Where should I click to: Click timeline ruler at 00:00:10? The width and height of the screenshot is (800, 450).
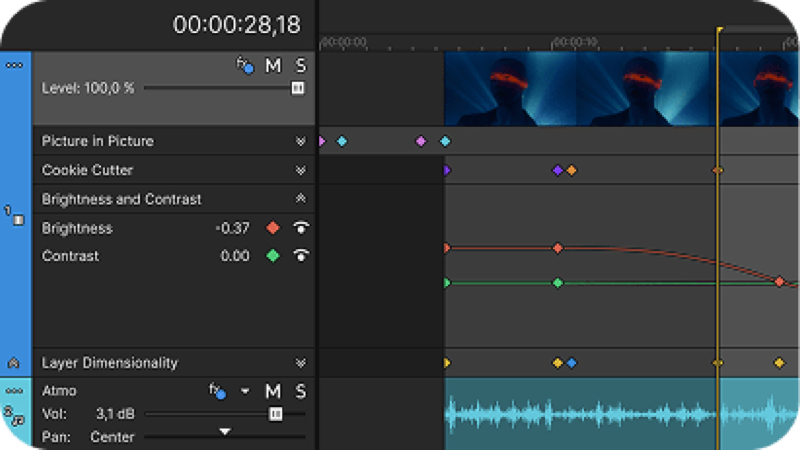pos(575,42)
